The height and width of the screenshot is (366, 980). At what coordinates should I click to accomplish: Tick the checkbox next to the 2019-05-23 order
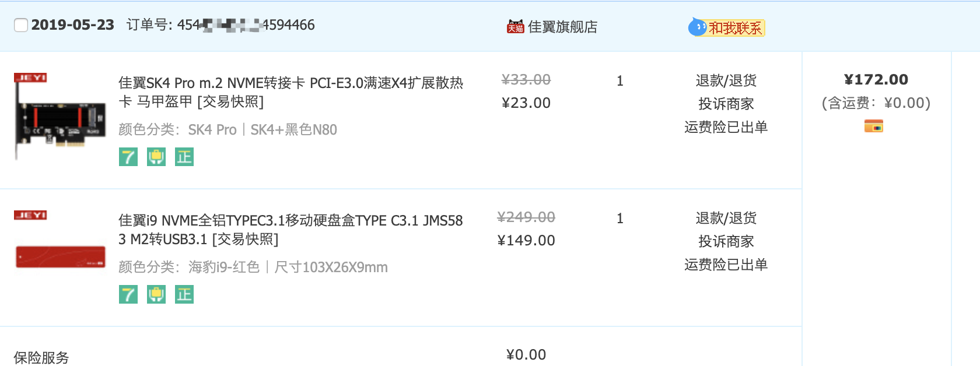21,25
